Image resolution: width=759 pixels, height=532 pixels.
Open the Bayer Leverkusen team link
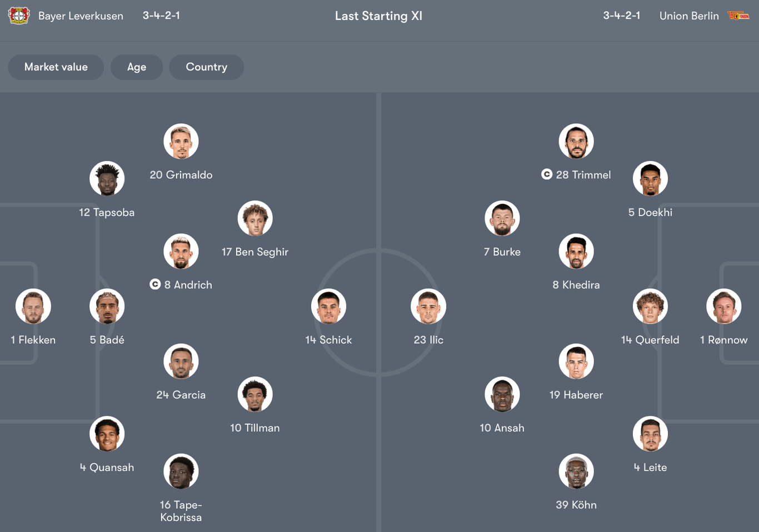81,16
